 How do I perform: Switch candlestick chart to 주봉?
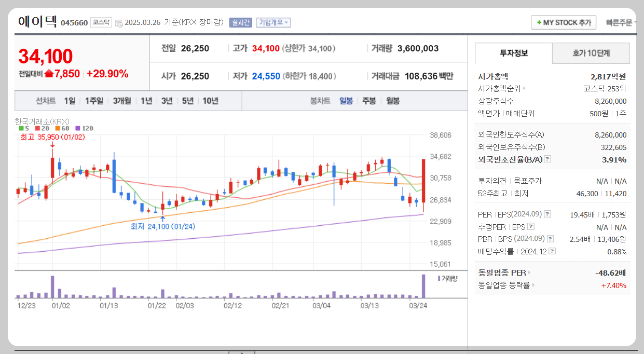tap(369, 101)
